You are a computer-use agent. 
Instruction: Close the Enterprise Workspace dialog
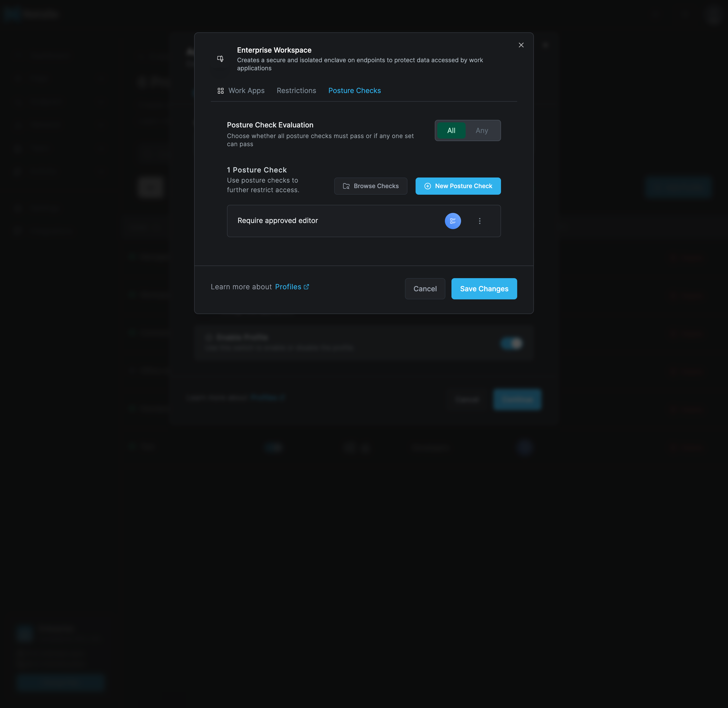pos(521,45)
